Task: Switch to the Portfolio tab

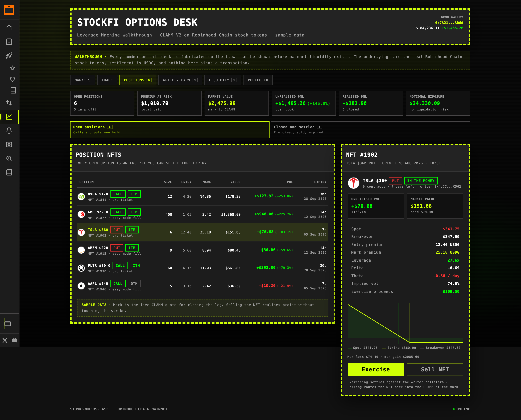Action: click(258, 80)
